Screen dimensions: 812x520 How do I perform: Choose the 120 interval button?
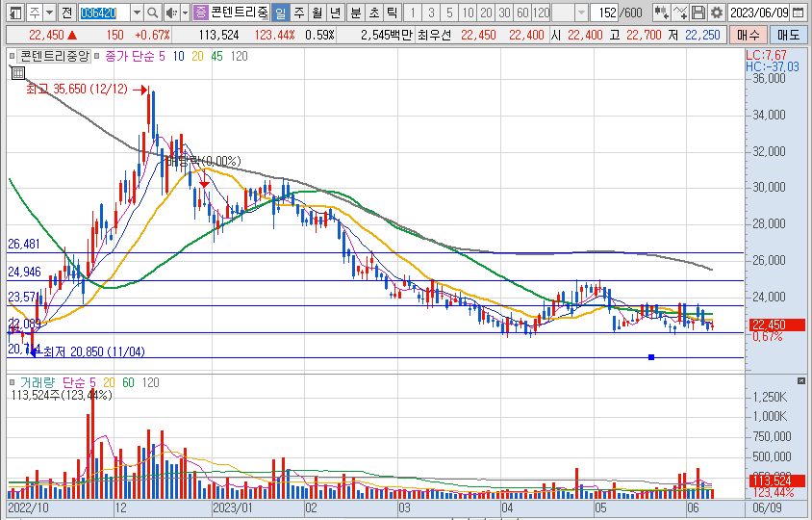[541, 13]
